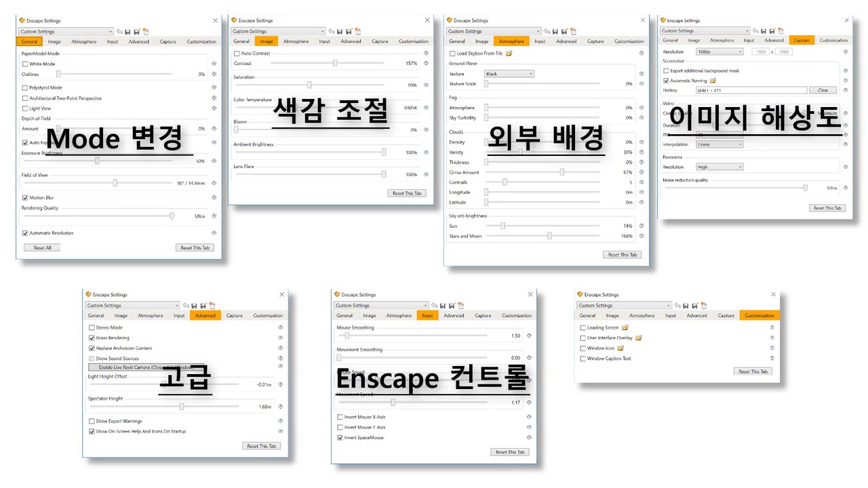Select Advanced tab in the Input-tab window

pos(454,315)
